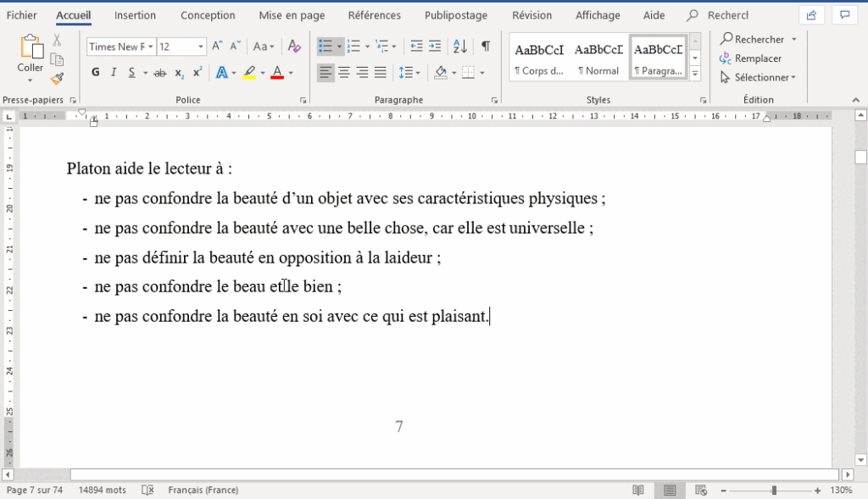Open the Format Painter brush
The width and height of the screenshot is (868, 499).
57,79
